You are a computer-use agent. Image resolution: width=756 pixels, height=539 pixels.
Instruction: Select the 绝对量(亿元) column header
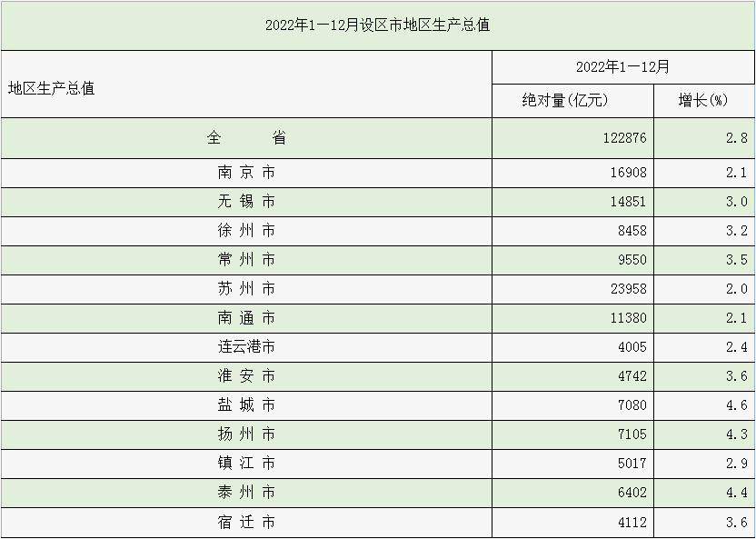[x=564, y=100]
